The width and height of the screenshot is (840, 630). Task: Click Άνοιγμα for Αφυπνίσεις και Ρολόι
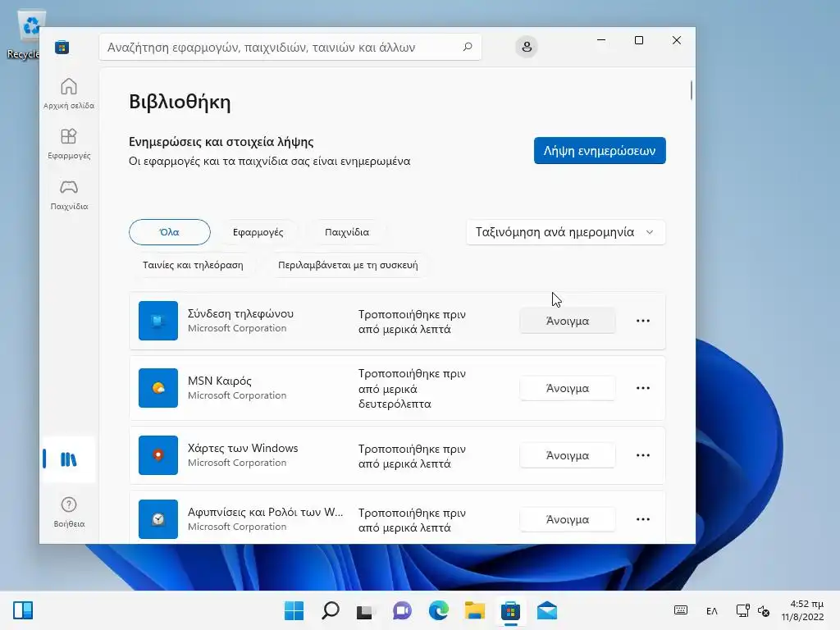[568, 519]
